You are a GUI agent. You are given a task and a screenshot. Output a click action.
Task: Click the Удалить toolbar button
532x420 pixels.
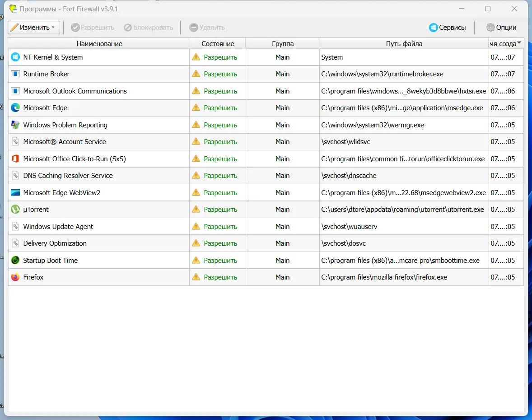(207, 28)
